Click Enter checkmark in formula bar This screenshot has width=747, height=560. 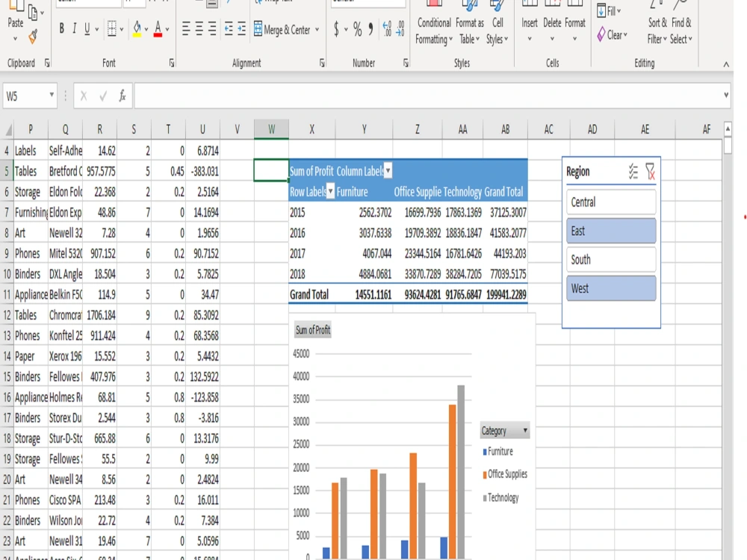(103, 96)
